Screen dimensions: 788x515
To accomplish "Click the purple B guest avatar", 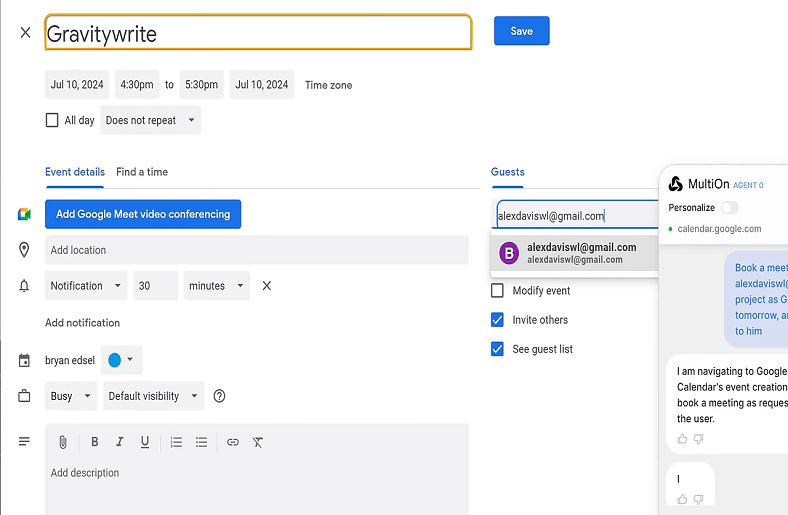I will coord(509,253).
